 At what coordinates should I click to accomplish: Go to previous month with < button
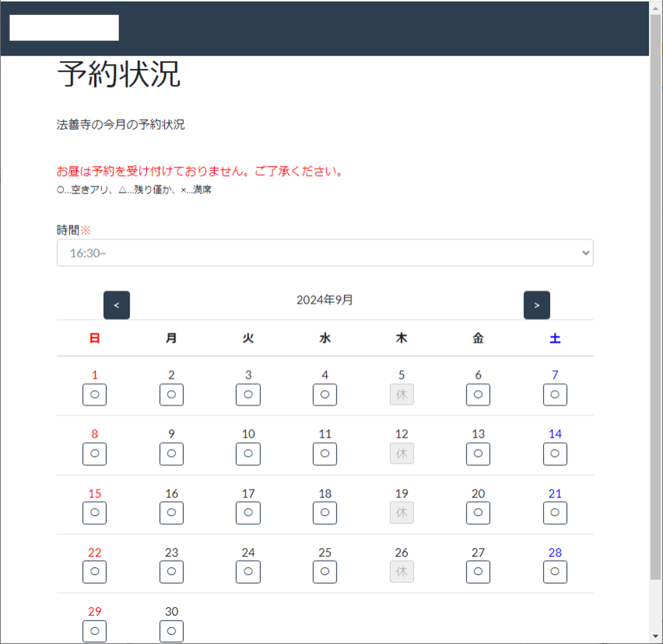coord(116,305)
